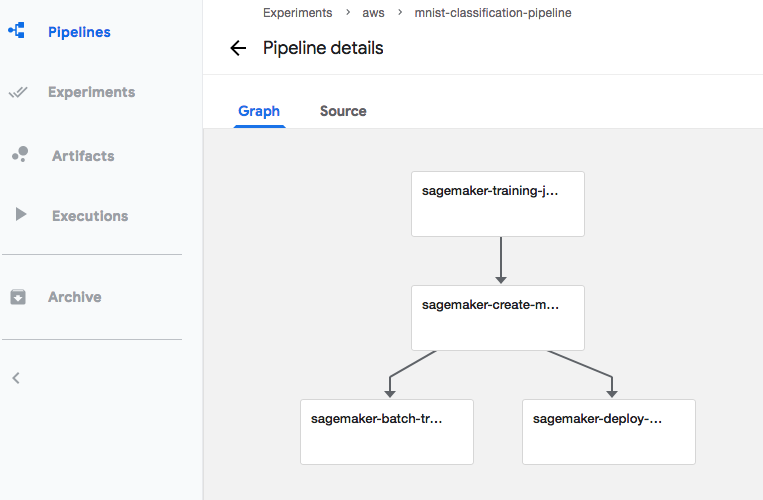Switch to the Graph tab
This screenshot has width=763, height=500.
point(259,111)
